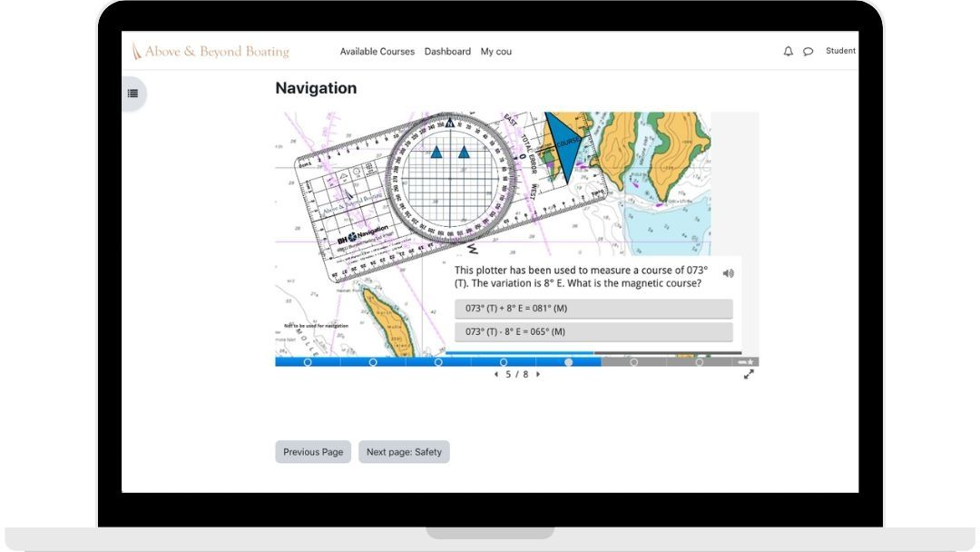The width and height of the screenshot is (980, 552).
Task: Expand slide 7 marker on progress bar
Action: (698, 361)
